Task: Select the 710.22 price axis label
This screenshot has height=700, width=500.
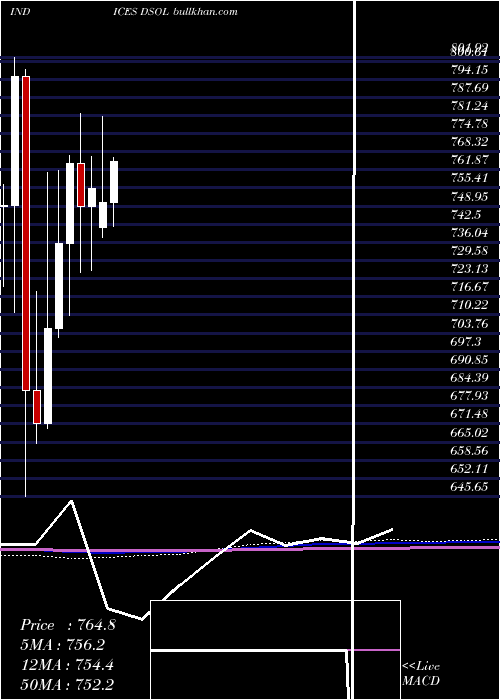Action: point(470,305)
